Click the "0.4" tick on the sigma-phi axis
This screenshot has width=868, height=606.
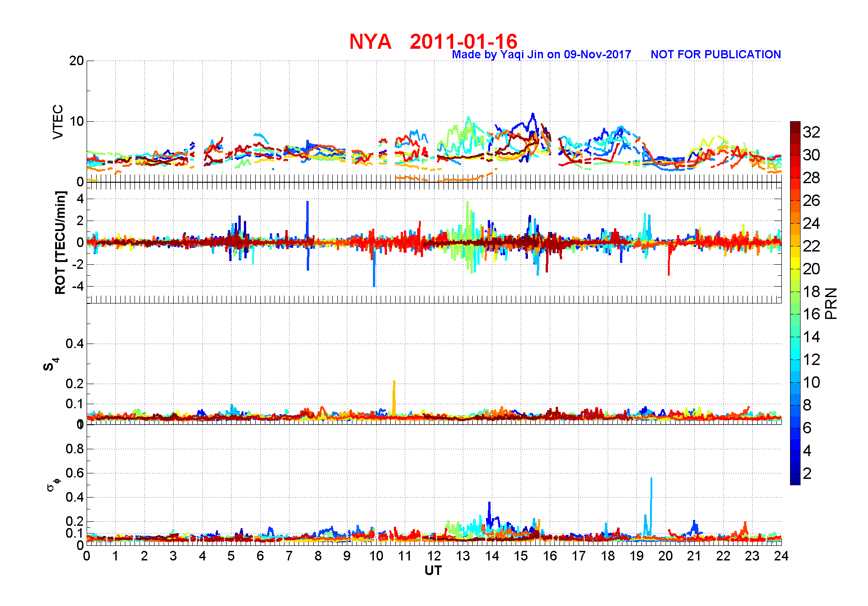[75, 497]
